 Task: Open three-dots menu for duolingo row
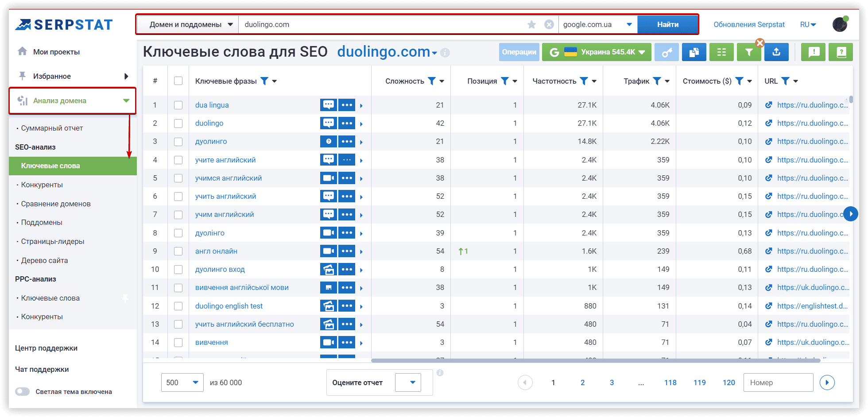[347, 123]
